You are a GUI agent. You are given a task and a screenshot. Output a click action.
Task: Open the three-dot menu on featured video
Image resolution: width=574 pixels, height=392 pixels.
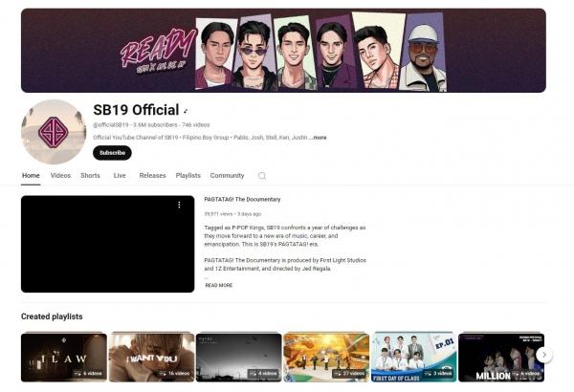(x=179, y=205)
